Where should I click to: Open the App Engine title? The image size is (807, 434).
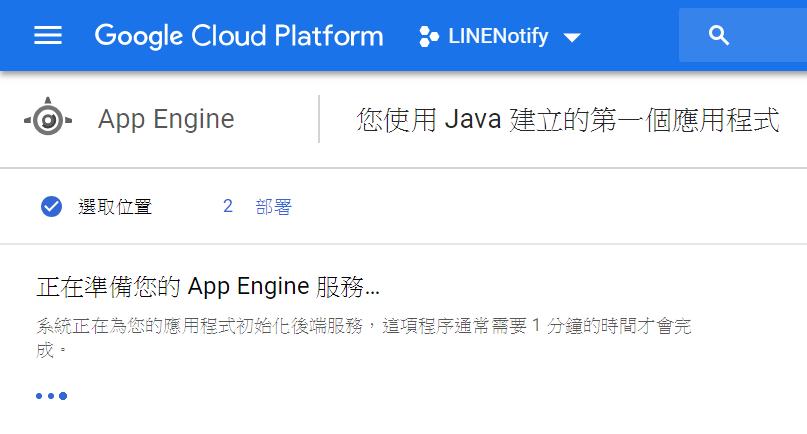[166, 119]
